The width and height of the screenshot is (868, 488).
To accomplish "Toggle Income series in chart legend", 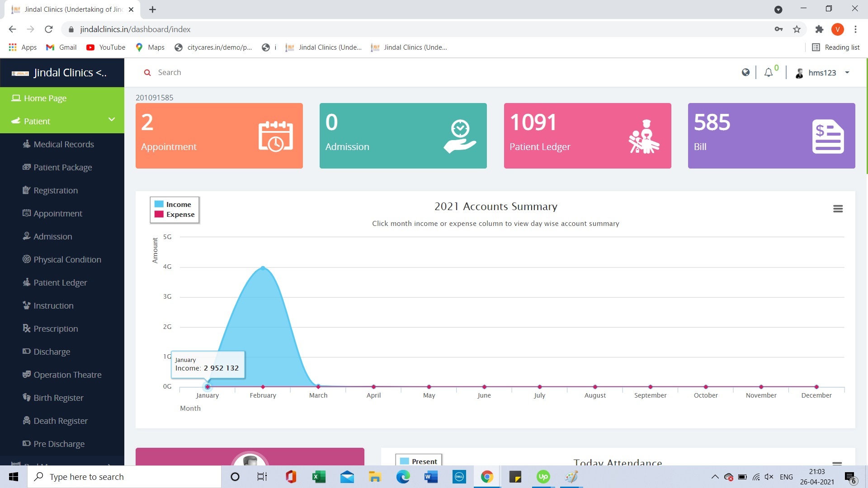I will click(x=178, y=205).
